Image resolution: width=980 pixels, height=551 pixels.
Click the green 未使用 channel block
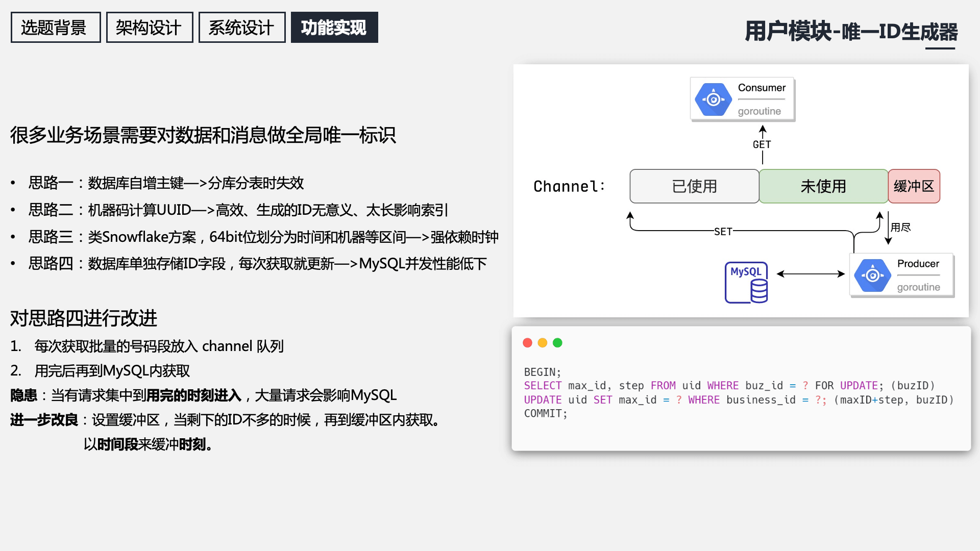point(823,186)
